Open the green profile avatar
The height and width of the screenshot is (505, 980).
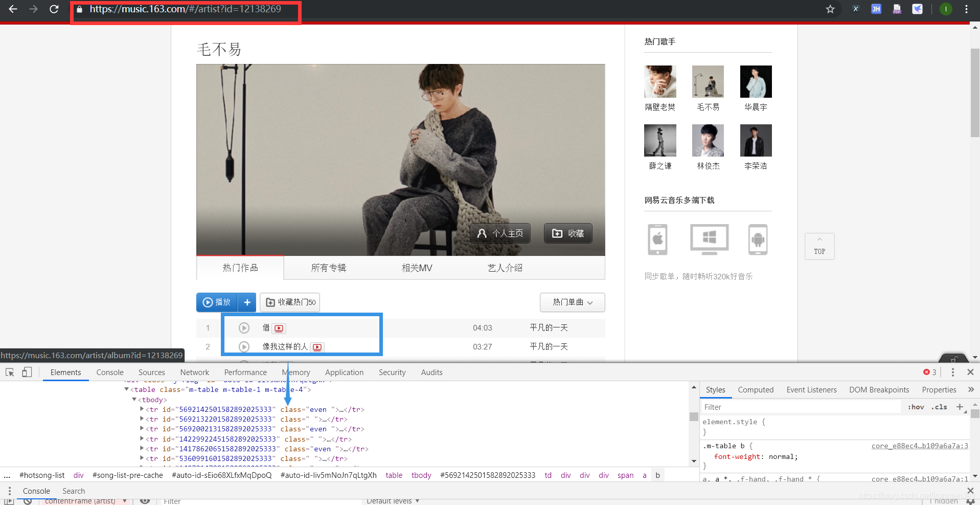pos(946,9)
